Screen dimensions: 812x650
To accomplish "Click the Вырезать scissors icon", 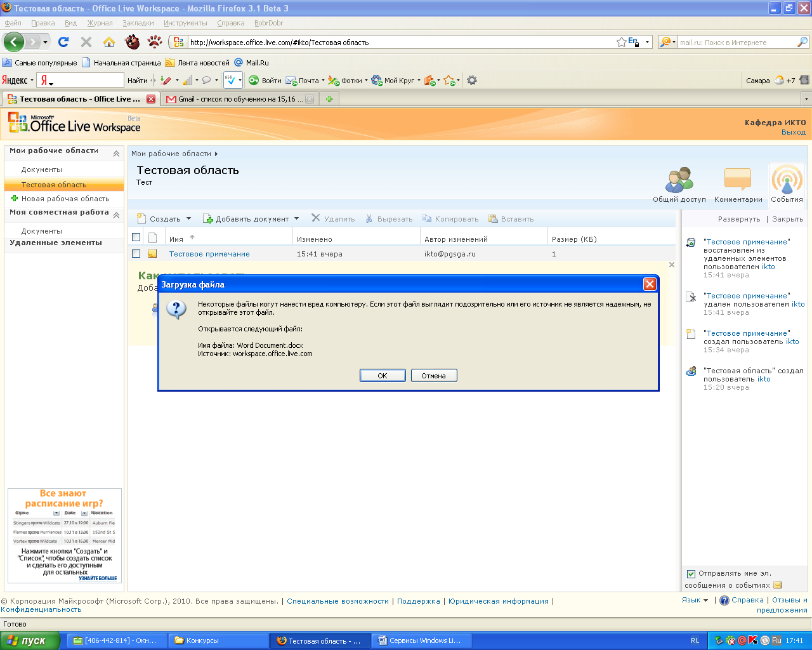I will click(369, 219).
